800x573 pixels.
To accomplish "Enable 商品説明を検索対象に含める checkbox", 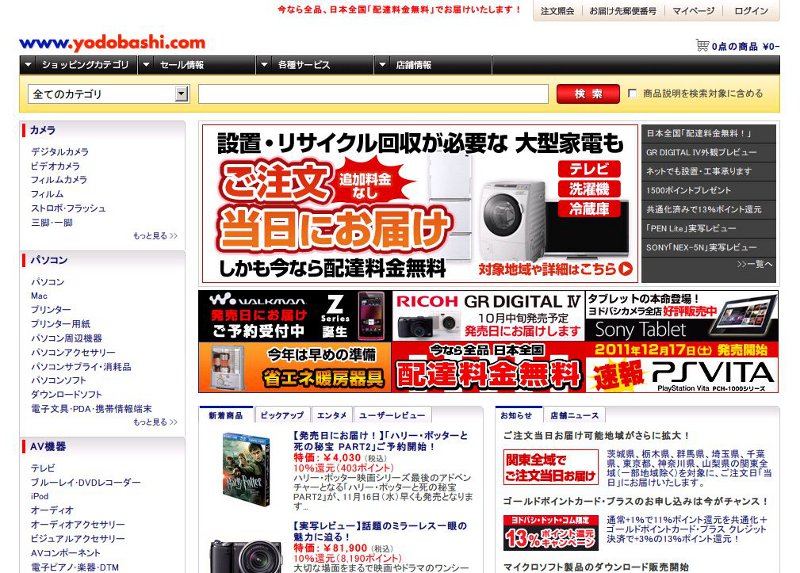I will [x=632, y=94].
